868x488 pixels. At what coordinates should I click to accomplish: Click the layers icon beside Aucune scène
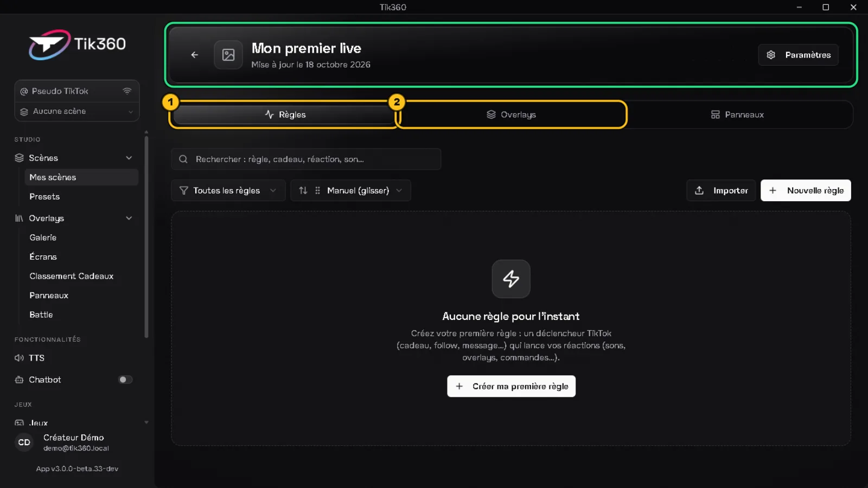point(24,112)
